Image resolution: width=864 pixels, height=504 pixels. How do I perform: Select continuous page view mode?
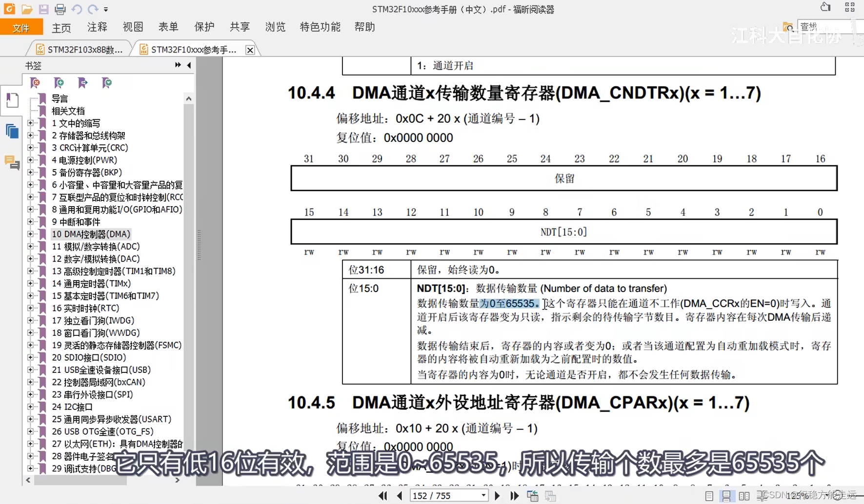[726, 496]
